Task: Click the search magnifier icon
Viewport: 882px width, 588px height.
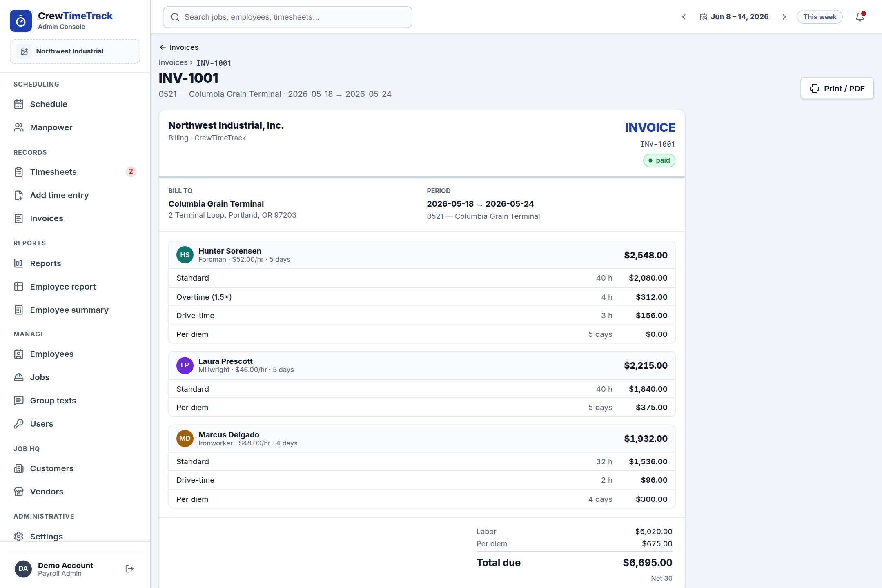Action: coord(175,17)
